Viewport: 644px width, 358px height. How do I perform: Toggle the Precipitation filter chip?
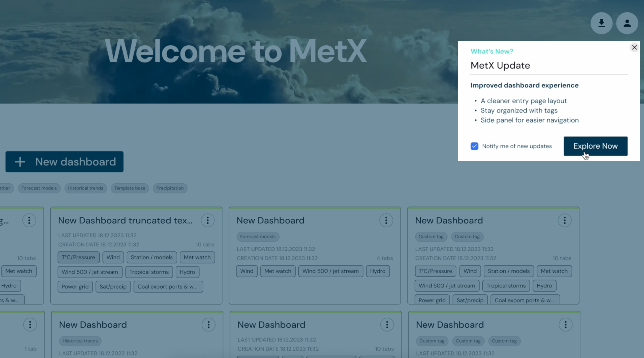pyautogui.click(x=170, y=188)
